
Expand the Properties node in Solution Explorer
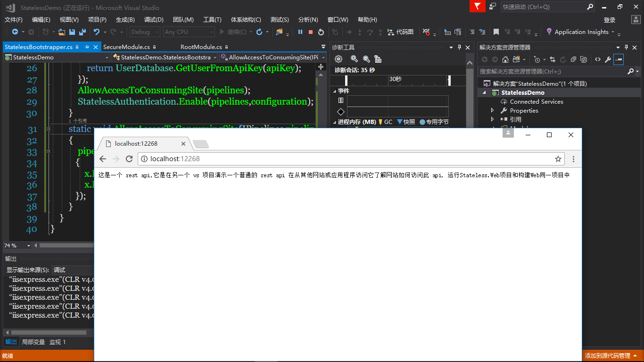(x=493, y=111)
